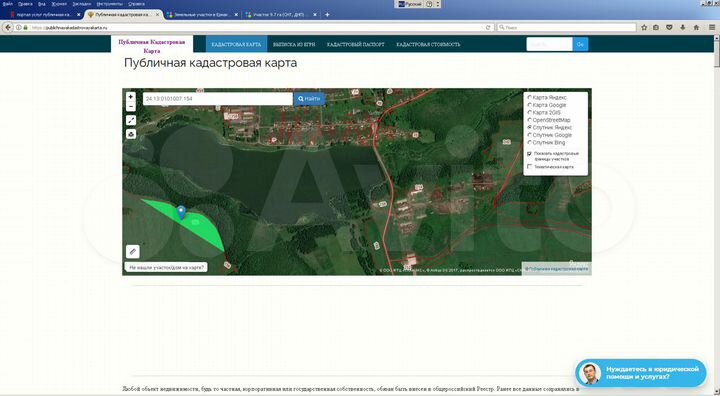This screenshot has height=396, width=720.
Task: Switch language via Русский indicator
Action: pyautogui.click(x=410, y=4)
